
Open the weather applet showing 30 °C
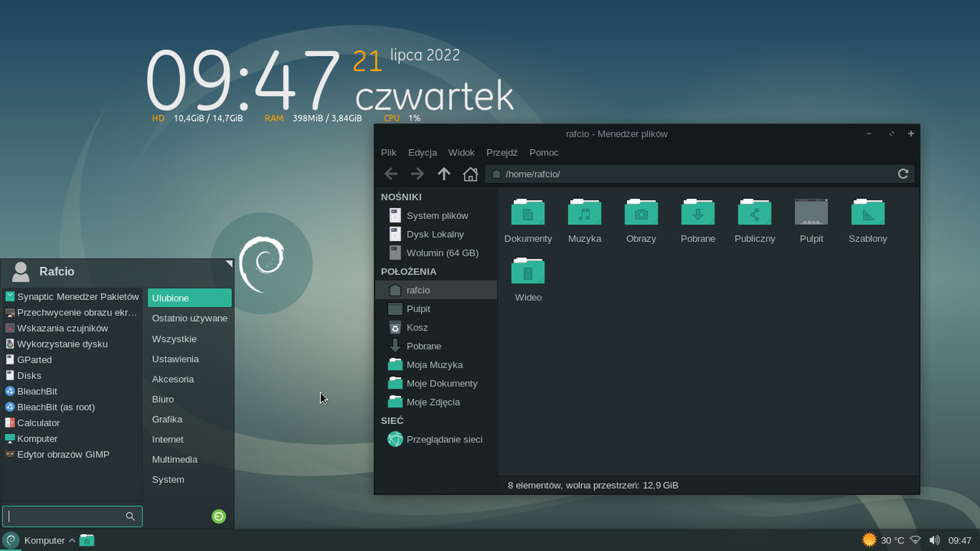coord(883,540)
